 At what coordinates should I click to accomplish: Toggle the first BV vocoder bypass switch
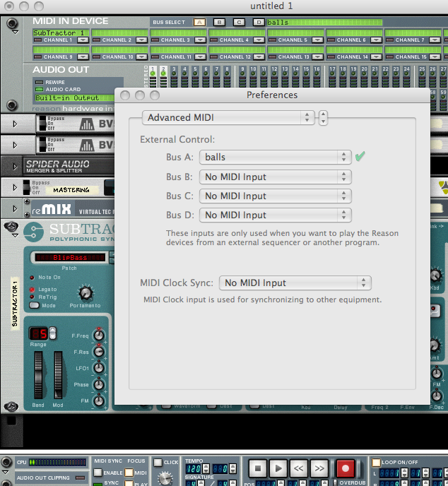(x=42, y=123)
